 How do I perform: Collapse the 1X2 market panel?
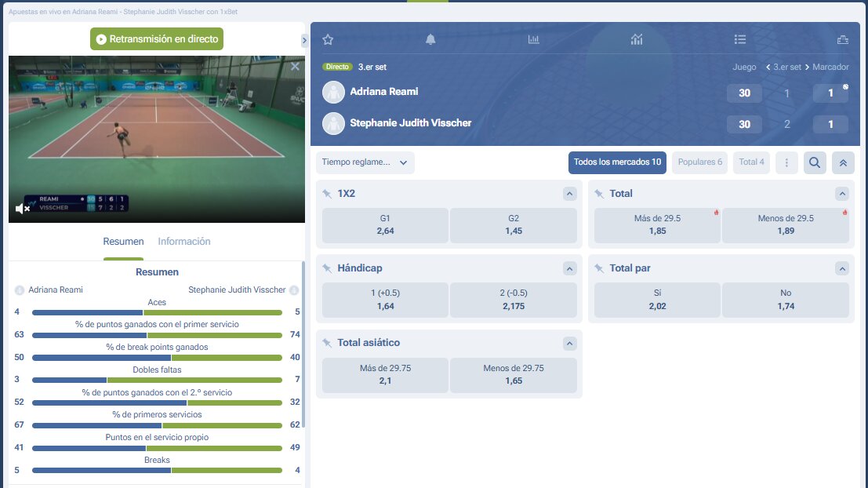point(570,193)
